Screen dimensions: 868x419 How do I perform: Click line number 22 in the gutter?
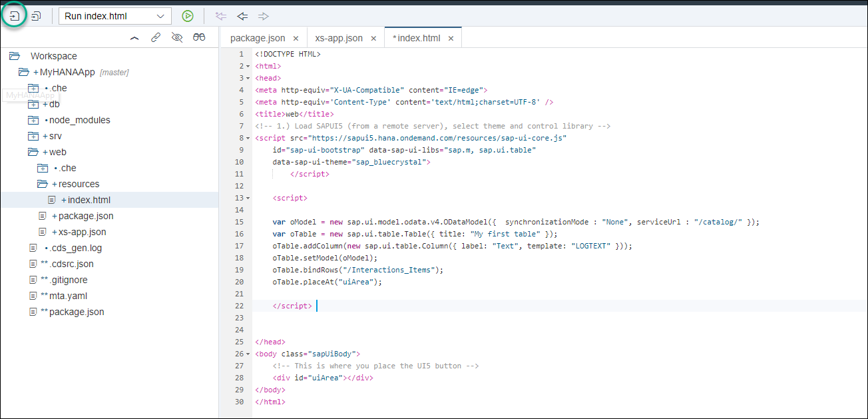click(x=239, y=306)
